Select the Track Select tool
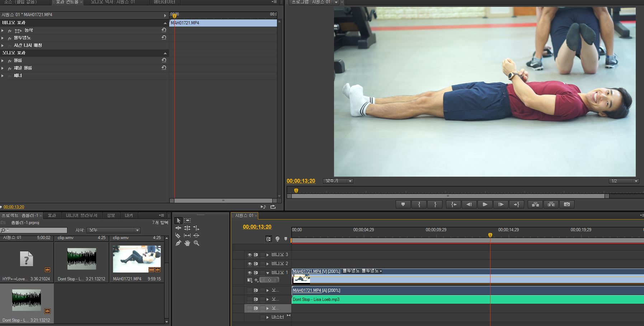This screenshot has width=644, height=326. [187, 220]
